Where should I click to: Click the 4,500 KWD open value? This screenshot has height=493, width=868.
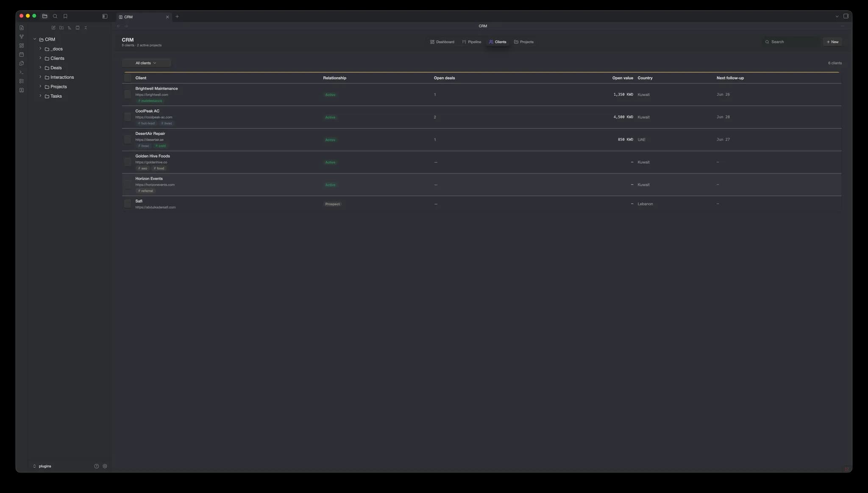(623, 117)
